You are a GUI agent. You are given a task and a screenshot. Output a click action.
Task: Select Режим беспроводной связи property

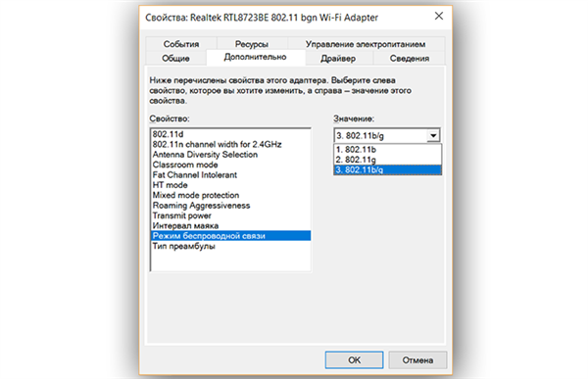(x=231, y=236)
